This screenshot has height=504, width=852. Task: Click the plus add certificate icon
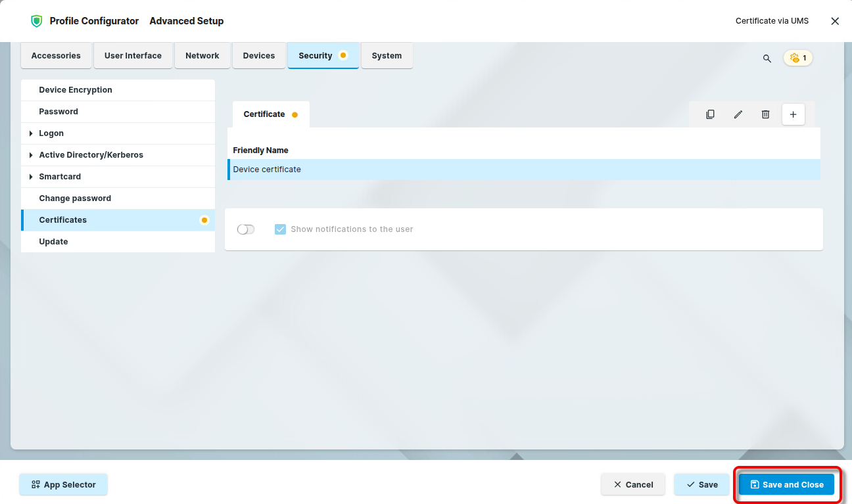coord(793,114)
